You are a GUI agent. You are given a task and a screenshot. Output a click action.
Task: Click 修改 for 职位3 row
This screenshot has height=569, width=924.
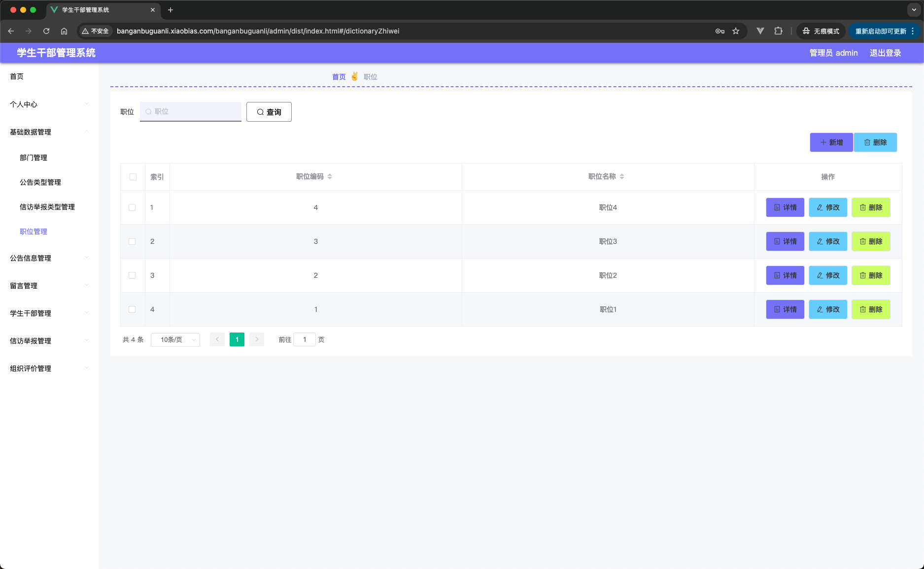point(828,241)
